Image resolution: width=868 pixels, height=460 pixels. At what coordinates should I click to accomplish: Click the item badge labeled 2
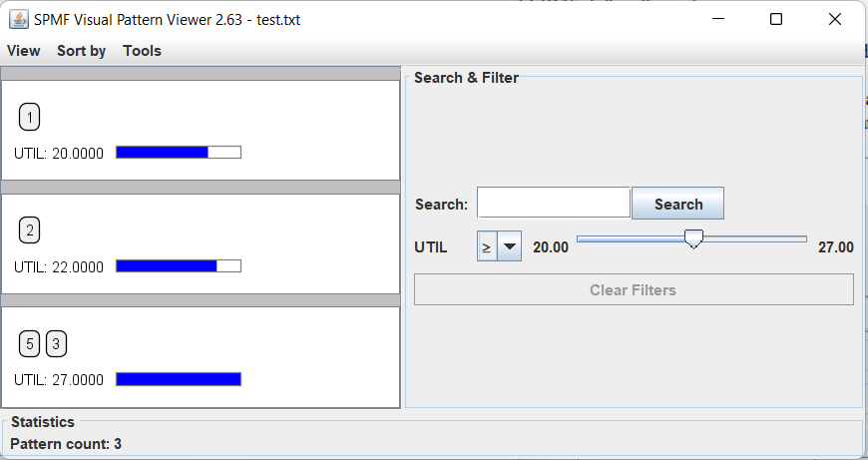tap(30, 231)
